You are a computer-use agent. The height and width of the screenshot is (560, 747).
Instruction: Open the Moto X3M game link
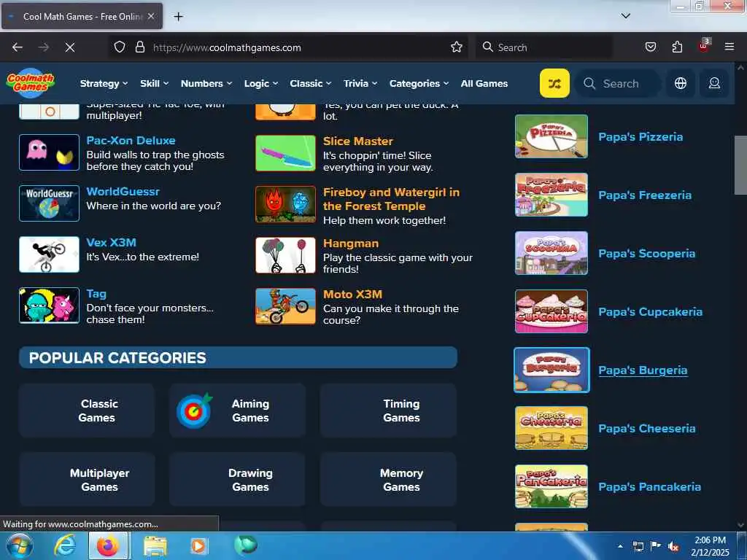tap(352, 295)
